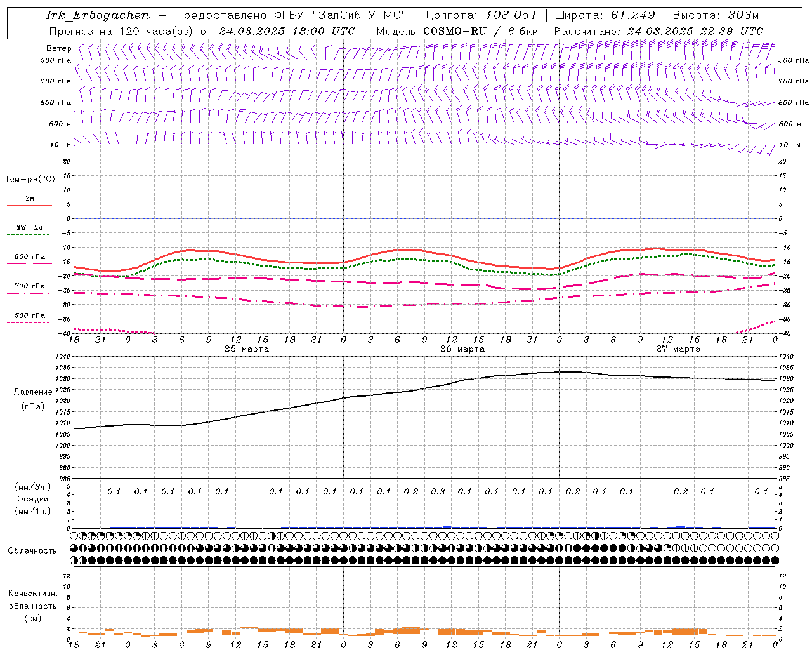The image size is (812, 650).
Task: Select the Высота: 303м altitude text
Action: pos(716,15)
